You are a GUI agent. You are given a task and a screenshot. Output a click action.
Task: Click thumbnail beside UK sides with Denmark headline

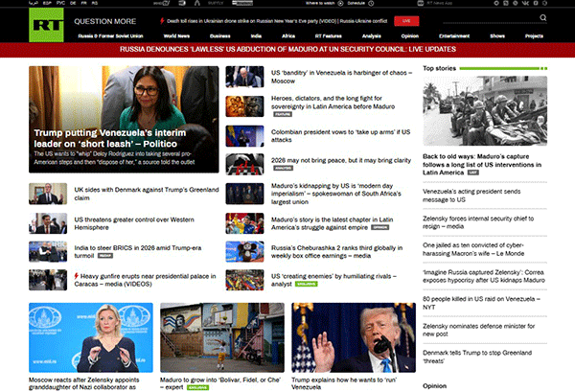pos(48,194)
